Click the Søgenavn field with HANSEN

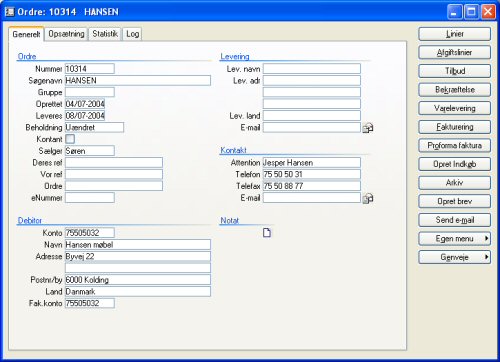click(x=138, y=80)
